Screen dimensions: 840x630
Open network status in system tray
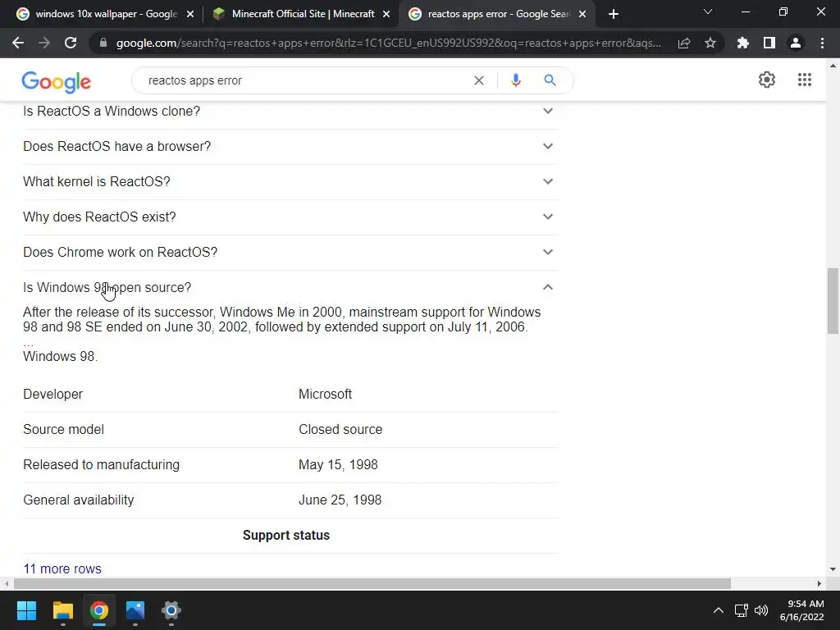742,610
